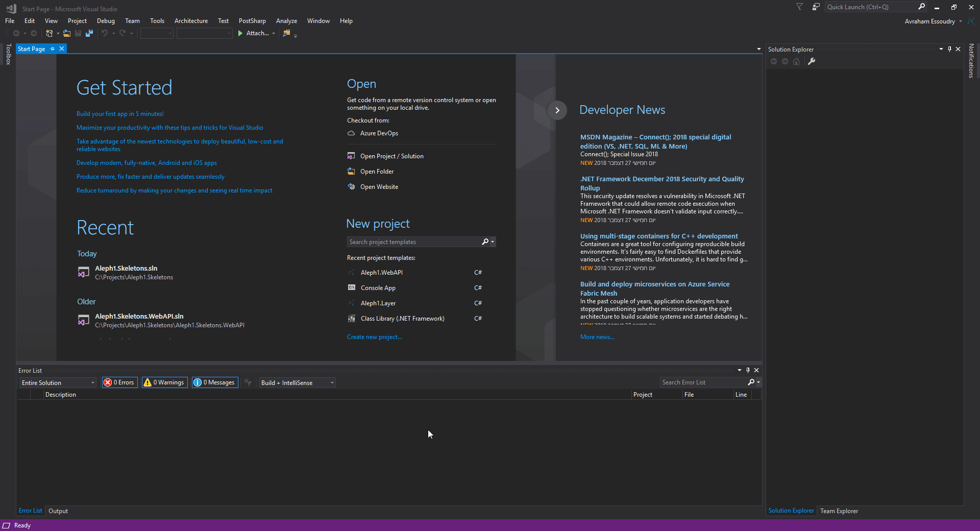Screen dimensions: 980x531
Task: Click 'Develop modern, fully-native, Android and iOS apps'
Action: tap(146, 163)
